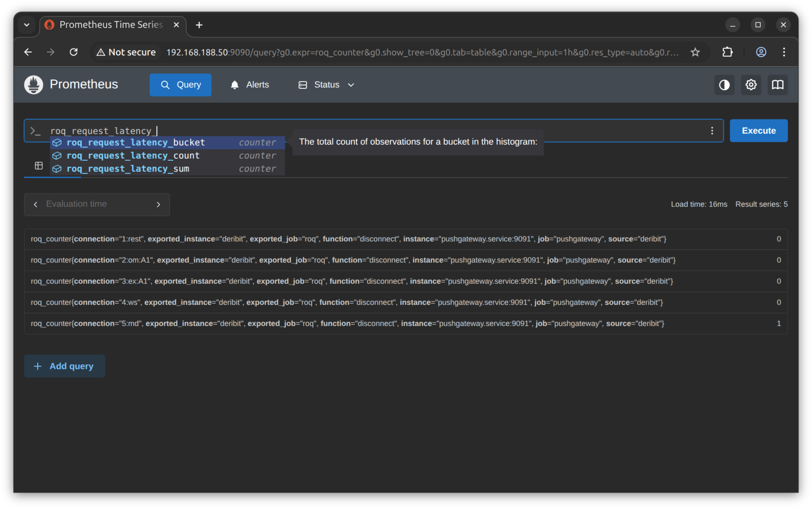
Task: Close the Prometheus Time Series tab
Action: point(176,25)
